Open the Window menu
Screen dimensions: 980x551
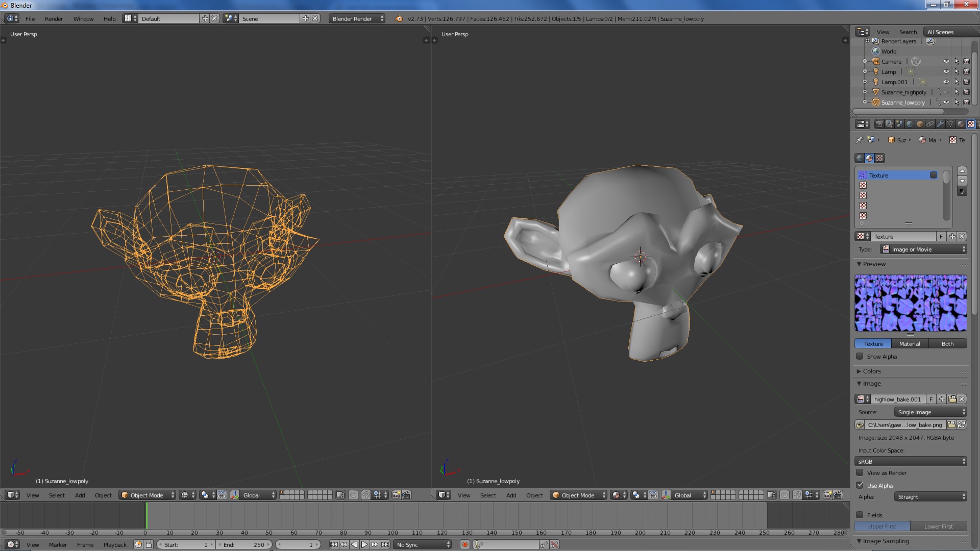point(83,18)
